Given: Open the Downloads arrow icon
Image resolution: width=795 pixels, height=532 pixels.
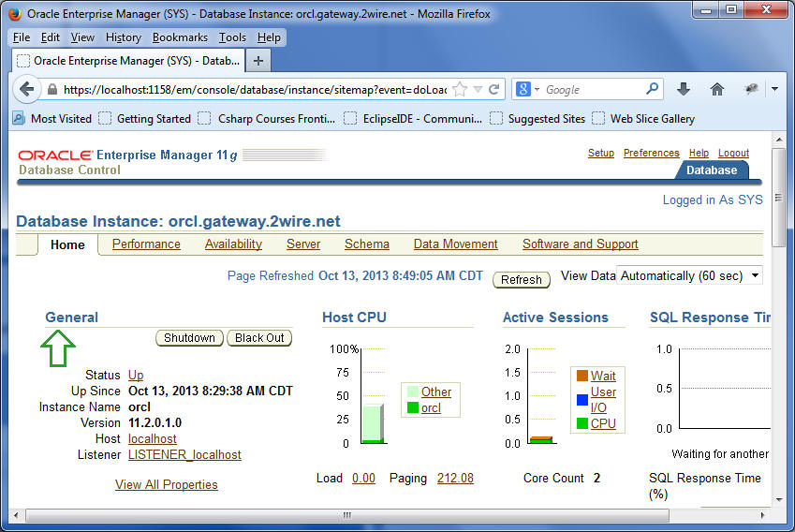Looking at the screenshot, I should click(x=684, y=89).
